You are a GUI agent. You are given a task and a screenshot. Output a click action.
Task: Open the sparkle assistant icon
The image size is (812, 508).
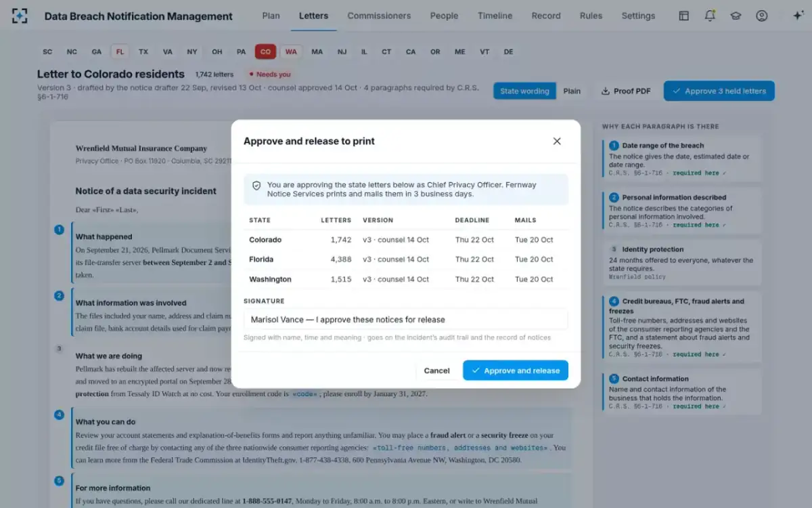(x=798, y=16)
